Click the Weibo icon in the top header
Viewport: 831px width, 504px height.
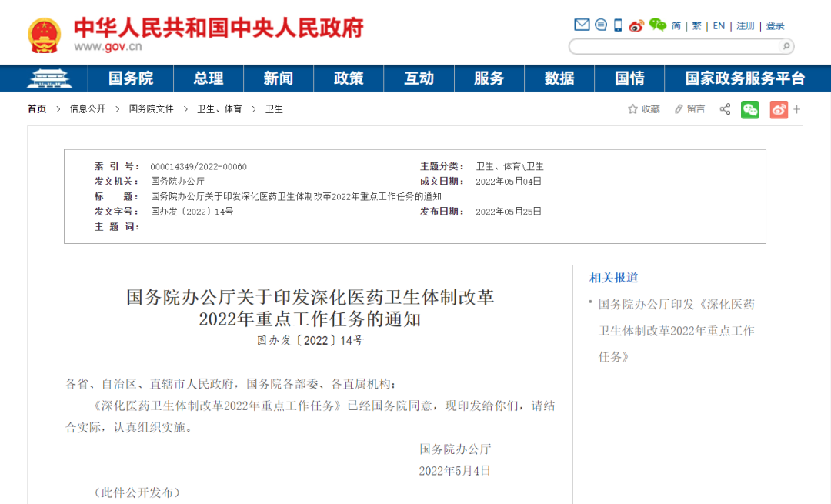click(636, 25)
